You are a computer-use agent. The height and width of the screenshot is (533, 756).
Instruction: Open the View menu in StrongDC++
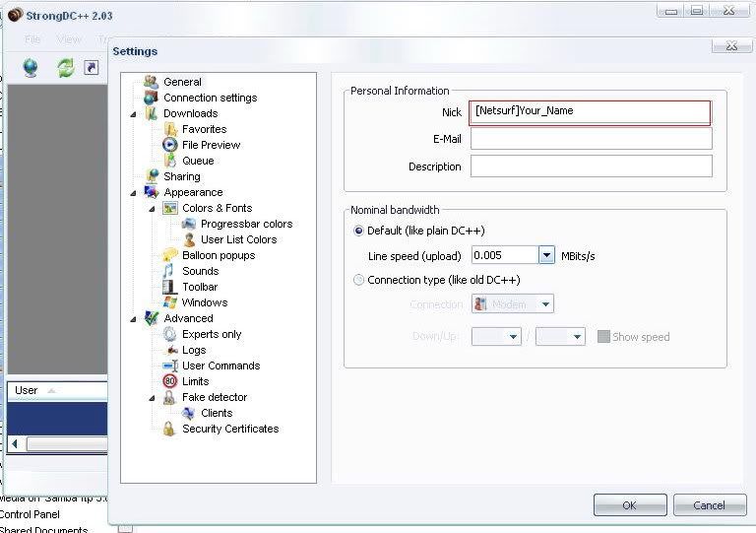[x=69, y=39]
